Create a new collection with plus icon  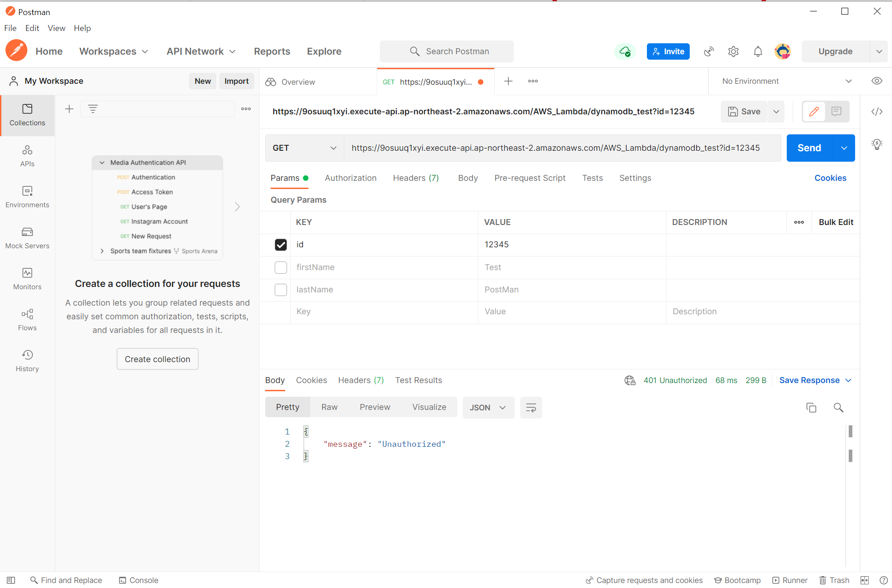coord(69,109)
